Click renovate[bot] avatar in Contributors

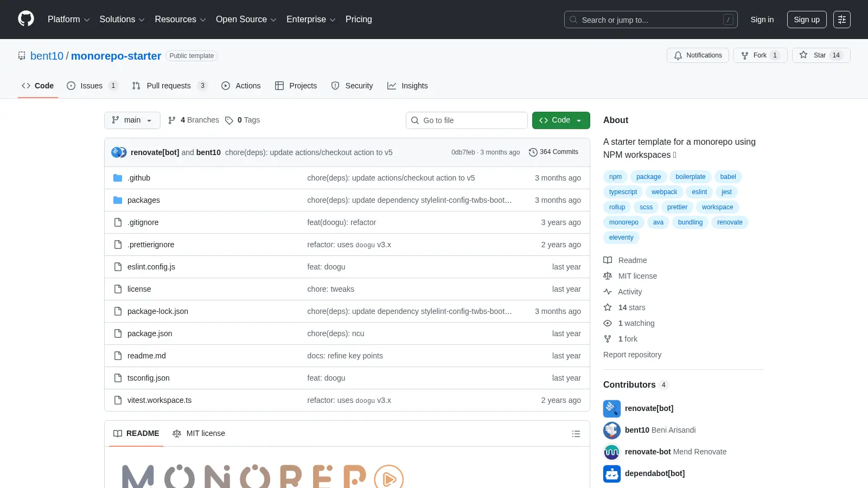(612, 408)
